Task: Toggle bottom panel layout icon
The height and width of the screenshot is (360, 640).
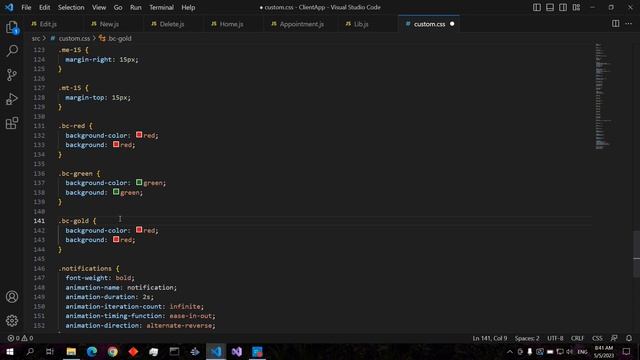Action: click(550, 7)
